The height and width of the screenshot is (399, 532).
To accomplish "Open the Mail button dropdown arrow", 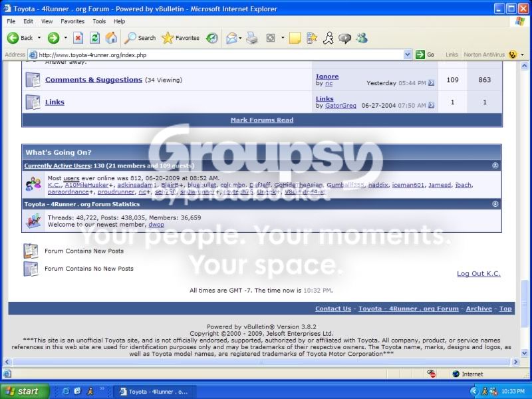I will pos(240,38).
